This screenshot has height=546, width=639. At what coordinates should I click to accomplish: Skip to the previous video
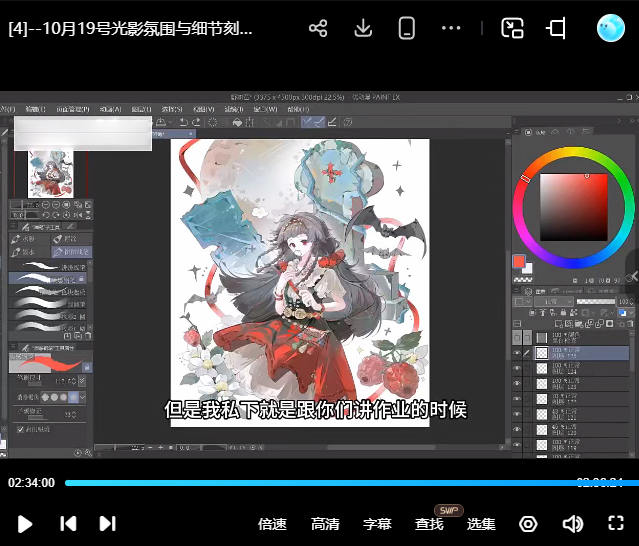[x=68, y=523]
